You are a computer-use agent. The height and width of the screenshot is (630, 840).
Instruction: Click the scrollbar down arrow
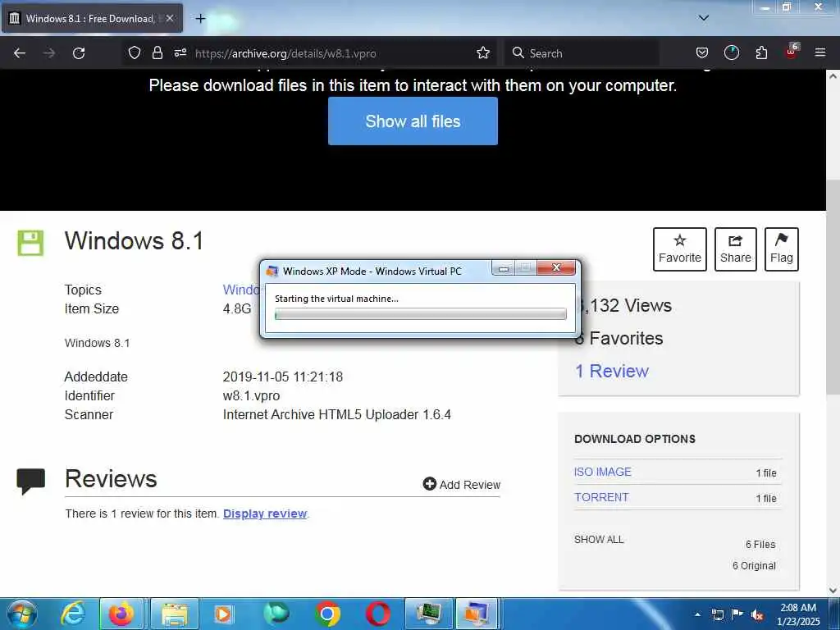(833, 591)
